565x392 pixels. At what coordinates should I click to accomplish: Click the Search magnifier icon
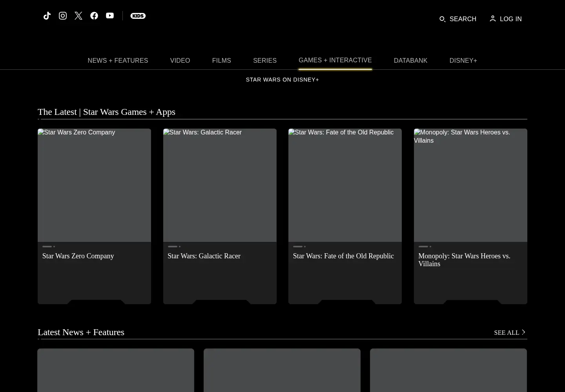click(x=442, y=19)
